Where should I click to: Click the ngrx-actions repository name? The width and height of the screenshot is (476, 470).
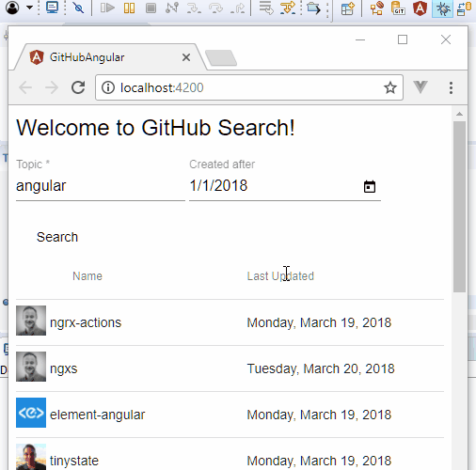pyautogui.click(x=86, y=322)
